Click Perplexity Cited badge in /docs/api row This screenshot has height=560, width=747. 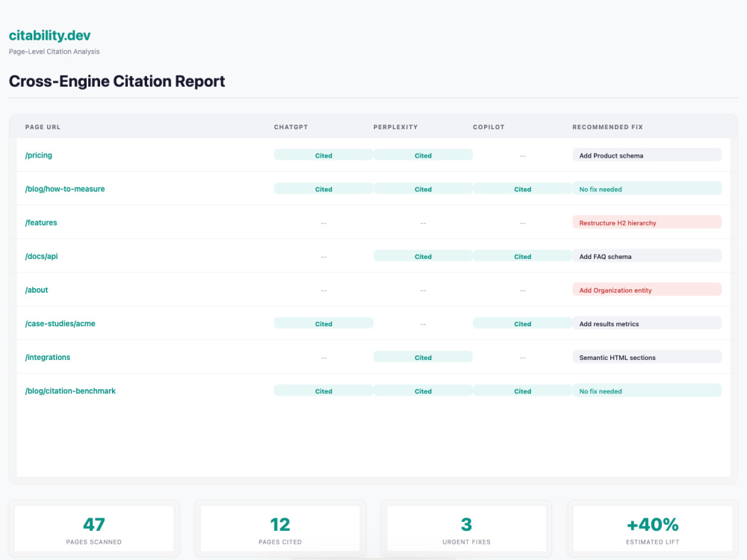423,256
